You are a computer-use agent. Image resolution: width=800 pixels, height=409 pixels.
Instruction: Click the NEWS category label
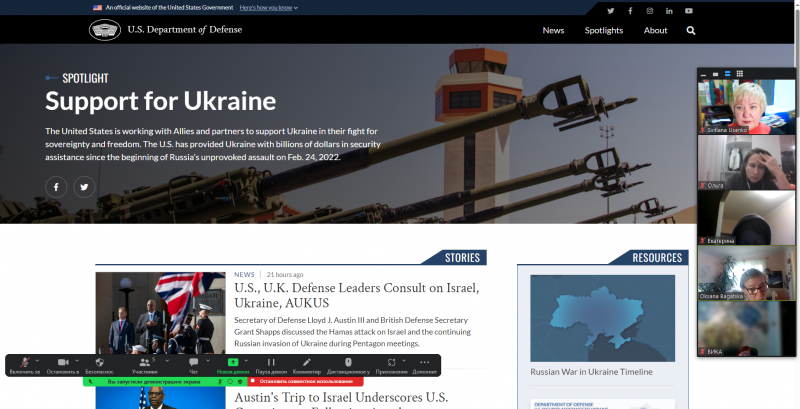(x=244, y=274)
